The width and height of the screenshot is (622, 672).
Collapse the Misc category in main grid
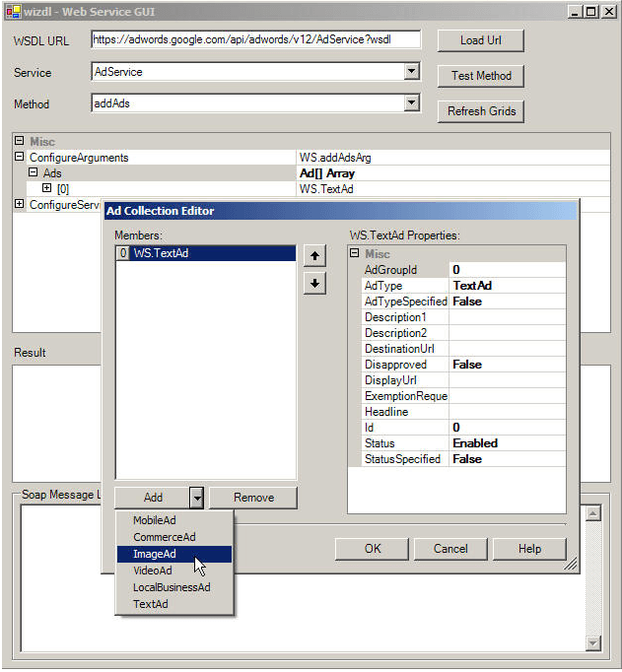pyautogui.click(x=20, y=141)
